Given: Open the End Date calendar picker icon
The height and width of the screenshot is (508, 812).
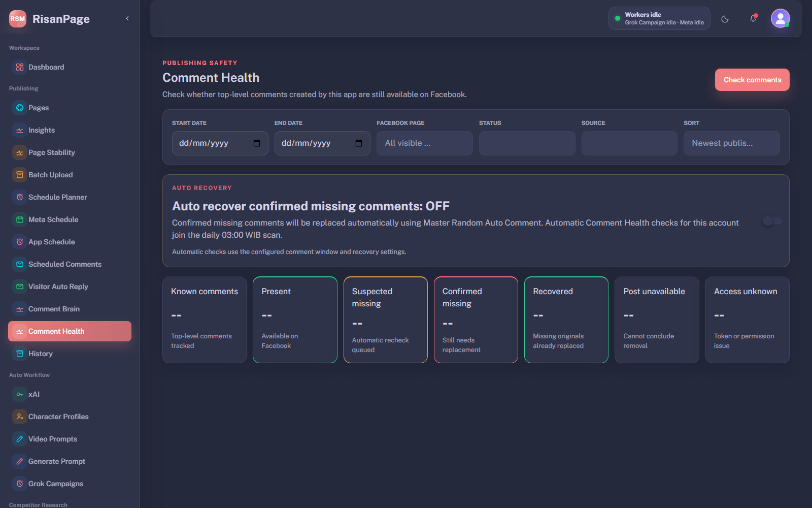Looking at the screenshot, I should (359, 143).
